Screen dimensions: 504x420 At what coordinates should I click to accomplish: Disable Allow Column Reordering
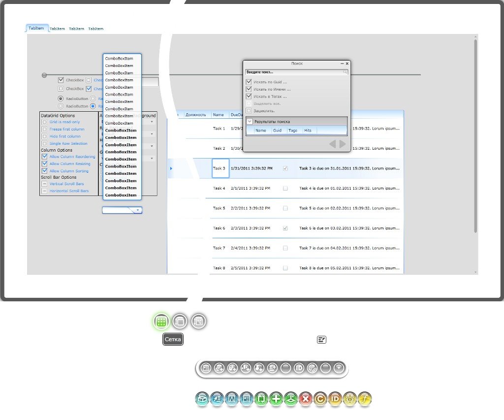click(x=44, y=157)
